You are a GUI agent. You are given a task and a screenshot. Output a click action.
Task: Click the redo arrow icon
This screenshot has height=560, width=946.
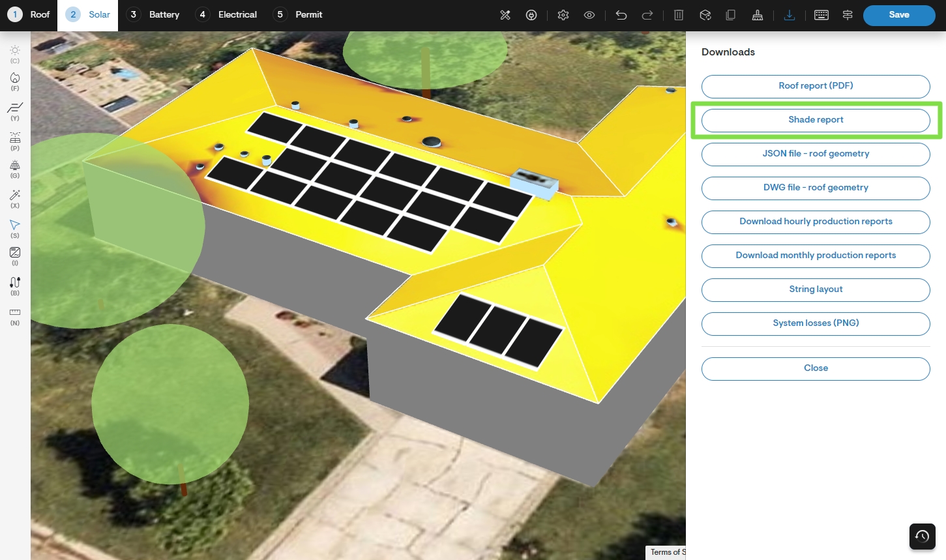647,15
